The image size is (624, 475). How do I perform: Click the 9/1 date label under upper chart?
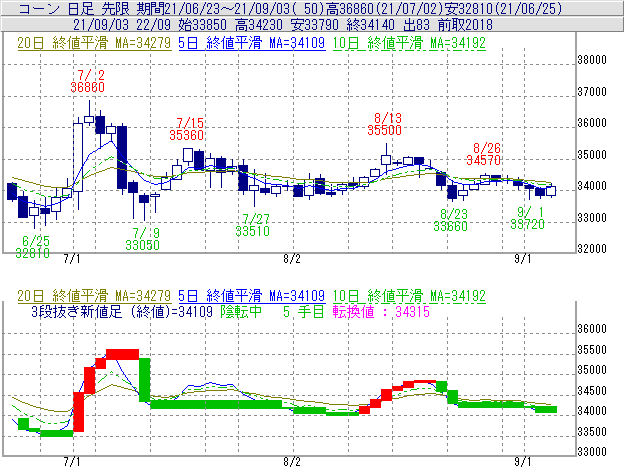point(523,259)
